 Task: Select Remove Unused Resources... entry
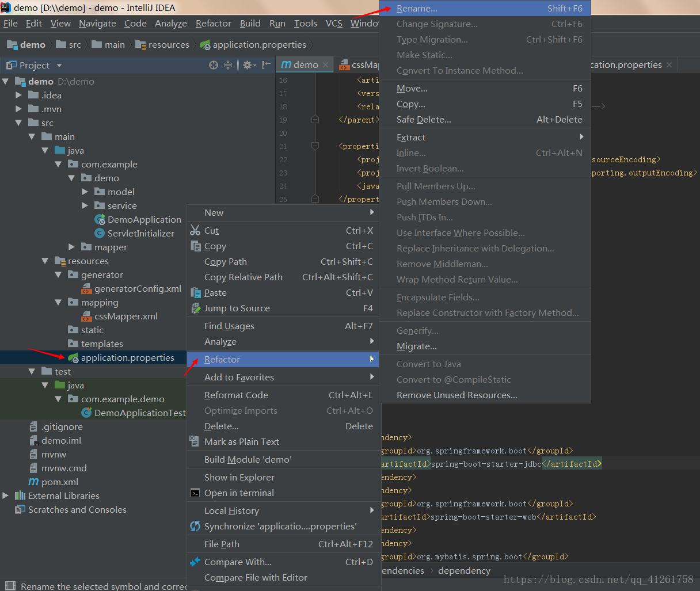[x=485, y=395]
